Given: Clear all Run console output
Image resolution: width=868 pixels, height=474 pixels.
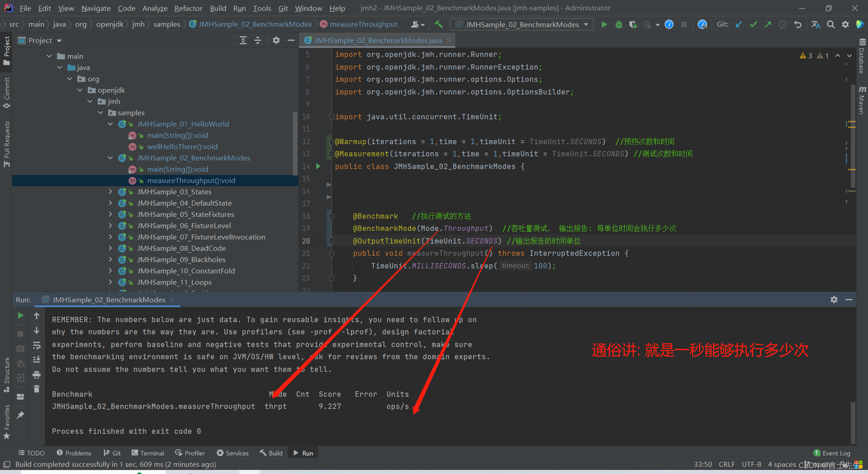Looking at the screenshot, I should pos(37,389).
